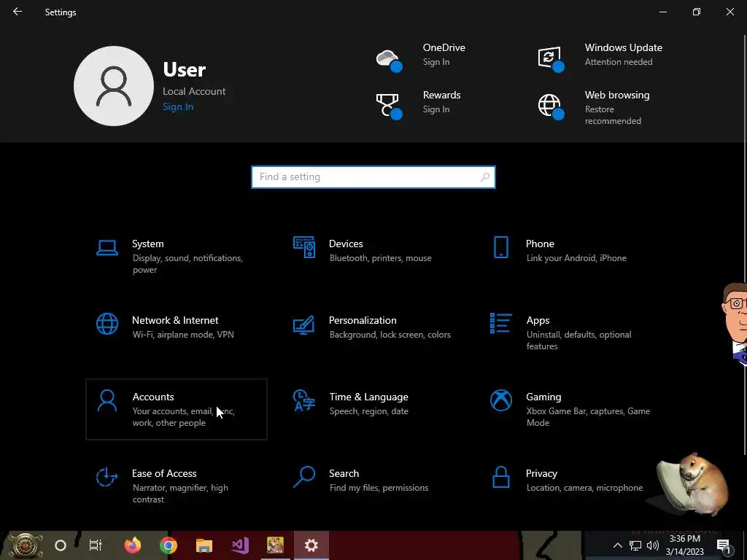Click Web browsing Restore recommended text
The height and width of the screenshot is (560, 747).
pos(613,115)
